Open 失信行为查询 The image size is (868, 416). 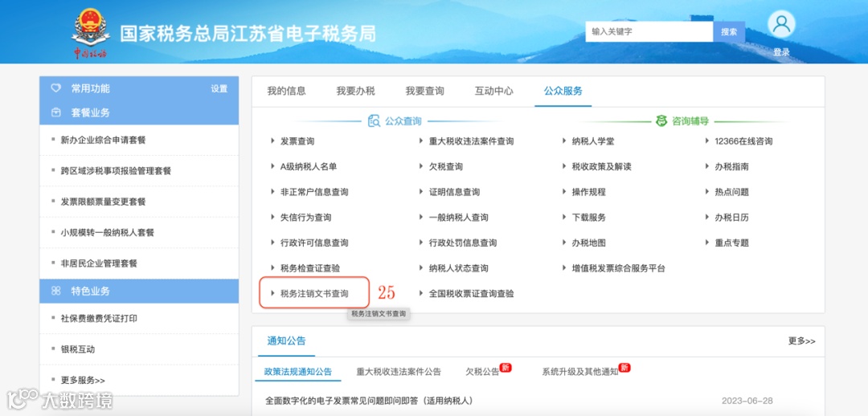click(x=306, y=218)
